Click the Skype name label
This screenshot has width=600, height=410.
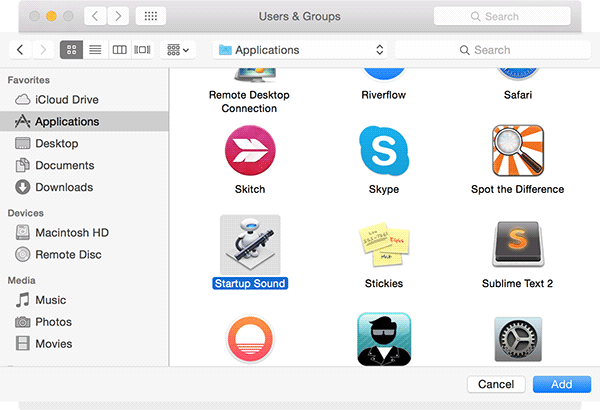coord(384,189)
